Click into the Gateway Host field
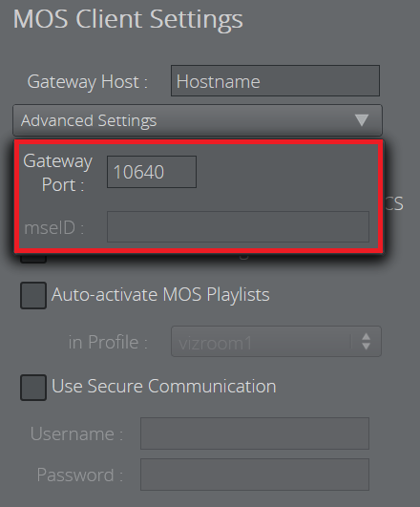 [275, 81]
